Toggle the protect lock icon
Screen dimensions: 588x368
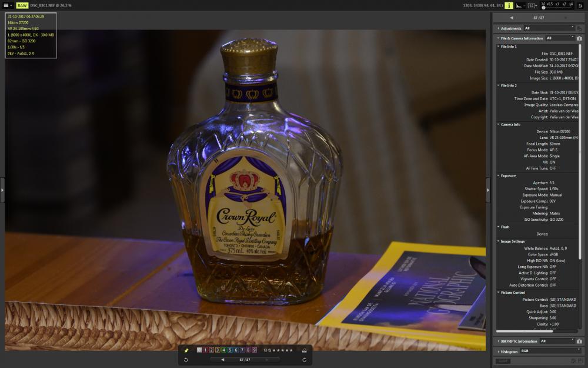[x=305, y=350]
